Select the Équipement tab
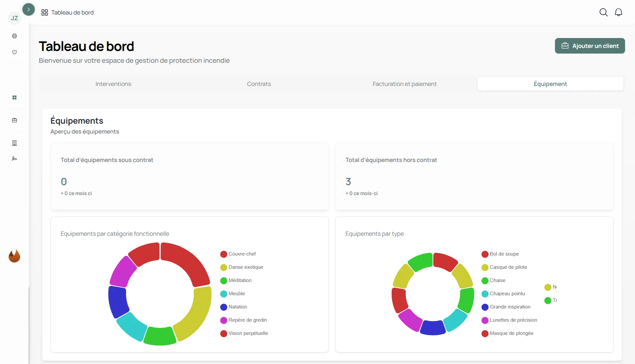The image size is (635, 364). 550,84
